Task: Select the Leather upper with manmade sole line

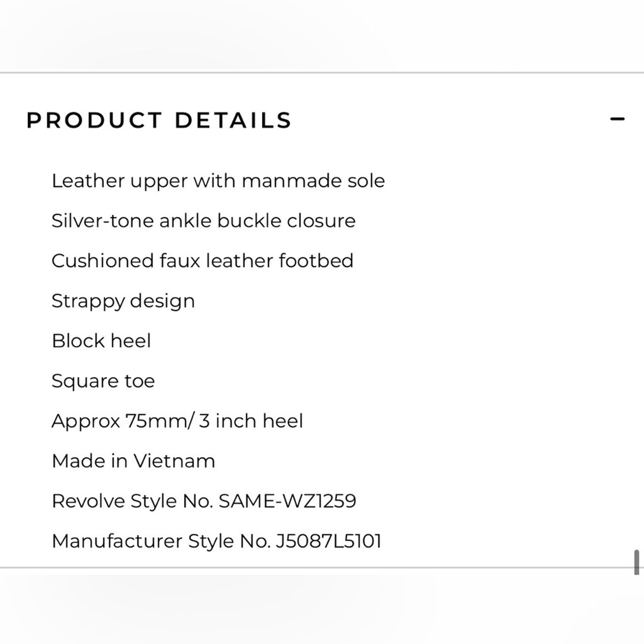Action: [218, 180]
